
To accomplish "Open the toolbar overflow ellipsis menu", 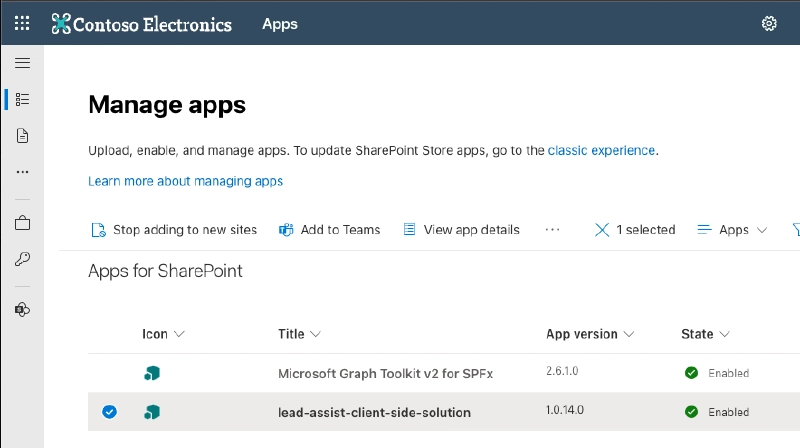I will point(552,230).
